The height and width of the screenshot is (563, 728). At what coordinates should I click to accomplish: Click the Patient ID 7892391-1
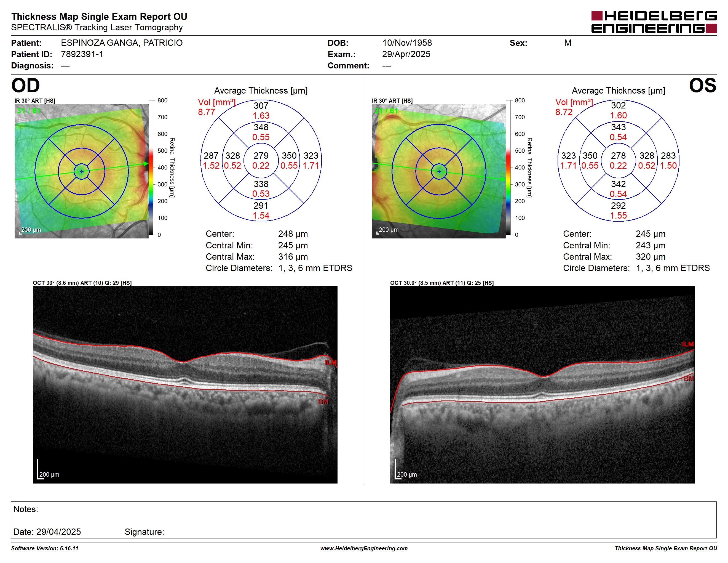point(82,54)
